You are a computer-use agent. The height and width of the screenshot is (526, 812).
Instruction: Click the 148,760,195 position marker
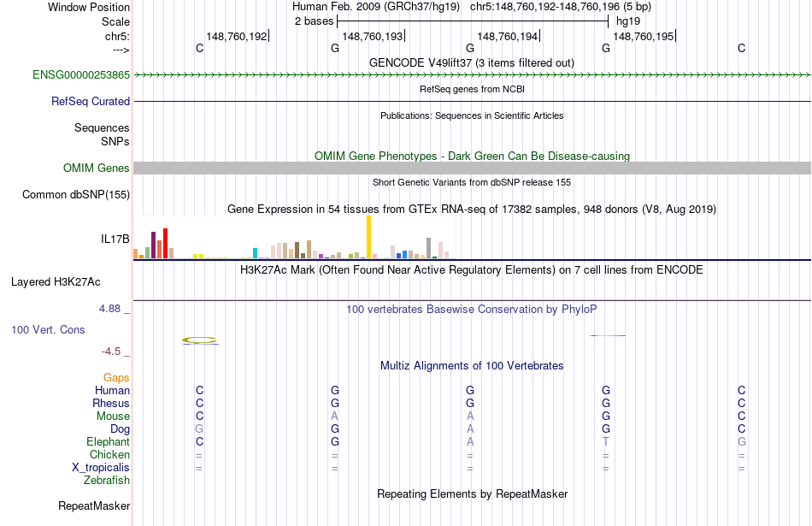pos(644,36)
